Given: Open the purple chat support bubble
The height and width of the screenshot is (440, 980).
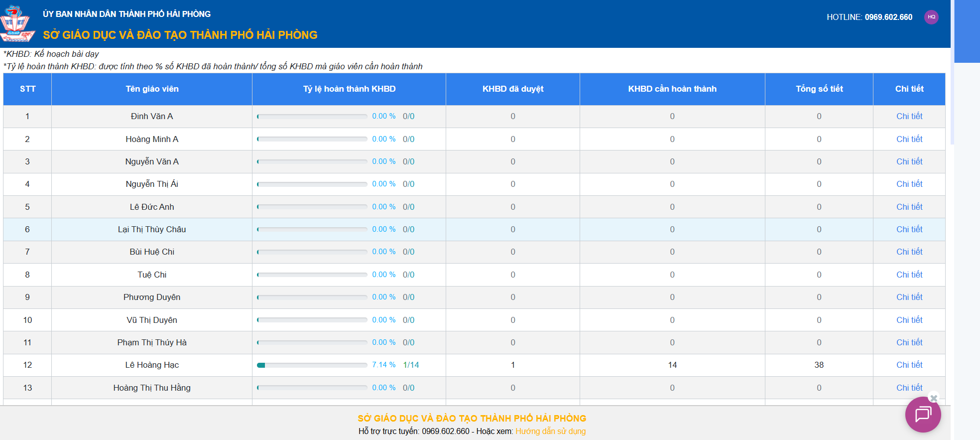Looking at the screenshot, I should 923,414.
